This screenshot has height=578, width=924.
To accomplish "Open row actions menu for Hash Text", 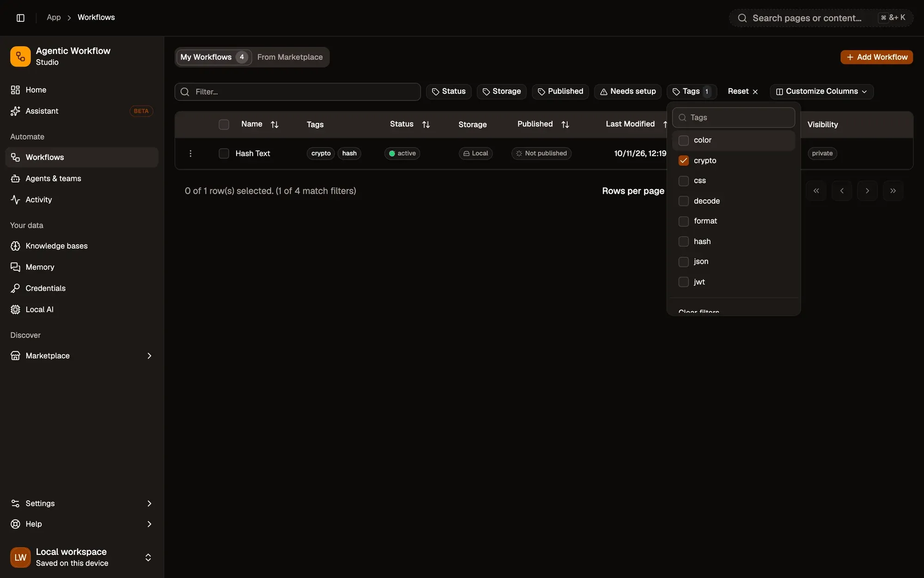I will click(190, 154).
